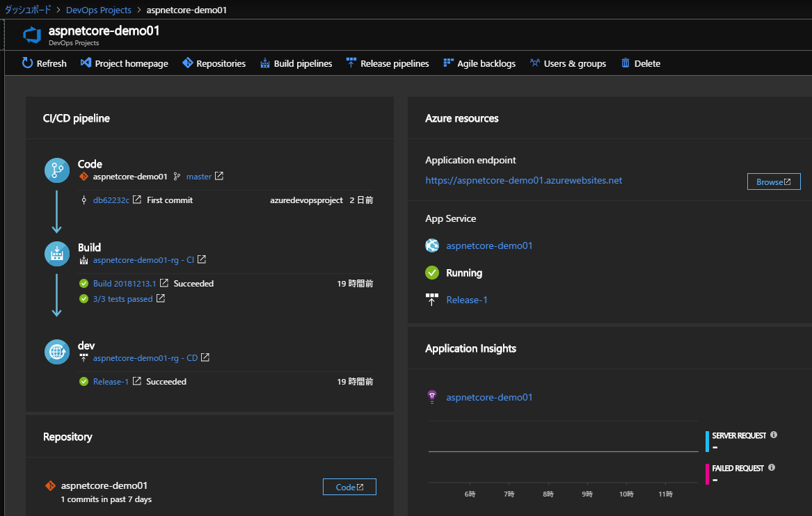Click 1 commits in past 7 days text
The image size is (812, 516).
(x=106, y=499)
